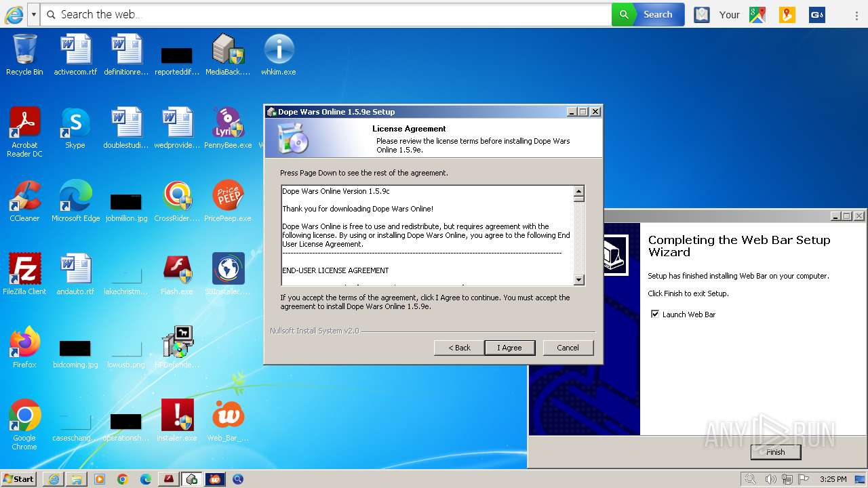
Task: Click Internet Explorer in the taskbar
Action: point(54,479)
